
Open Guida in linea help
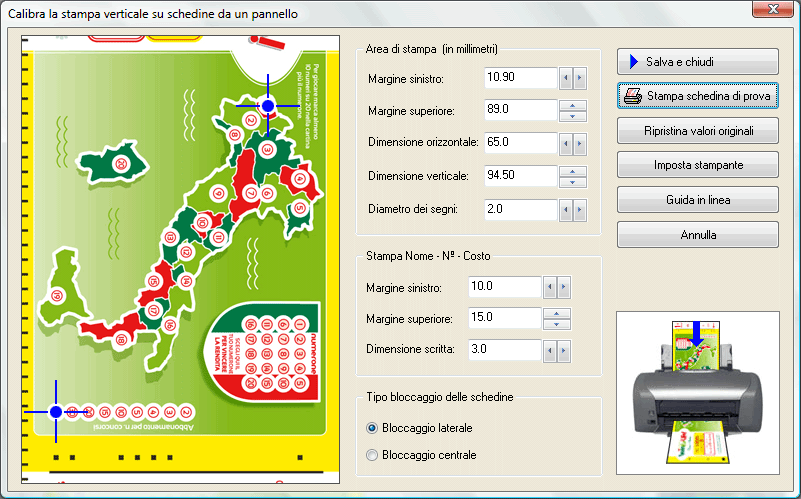point(697,200)
